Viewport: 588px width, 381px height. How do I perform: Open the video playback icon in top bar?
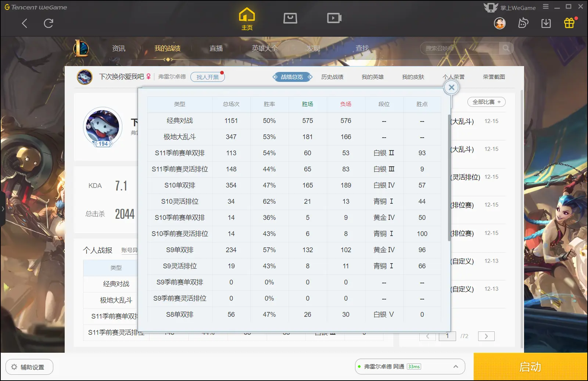(x=334, y=18)
